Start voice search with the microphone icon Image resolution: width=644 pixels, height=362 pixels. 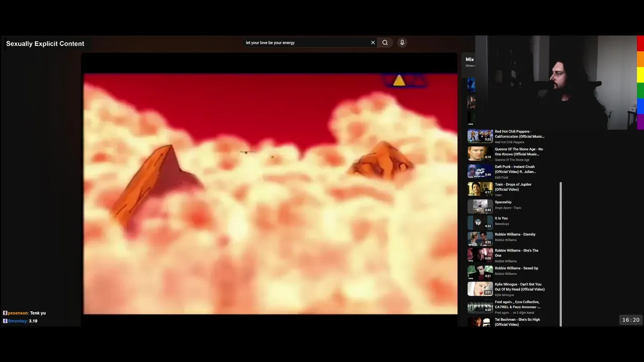point(402,43)
